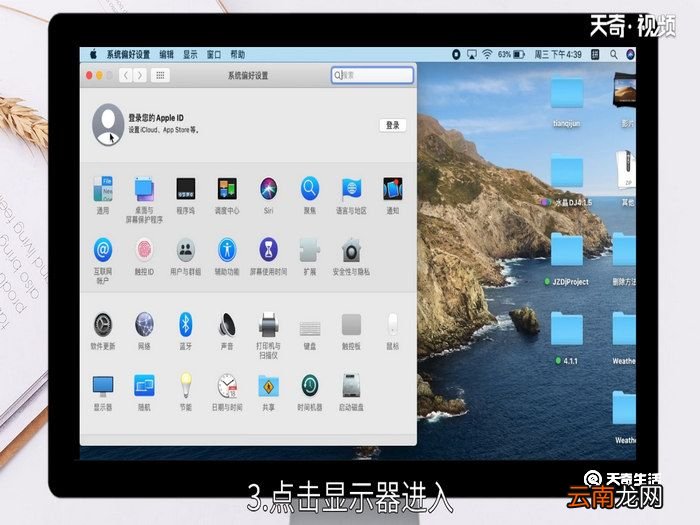The image size is (700, 525).
Task: Open Security & Privacy (安全性与隐私)
Action: (x=351, y=250)
